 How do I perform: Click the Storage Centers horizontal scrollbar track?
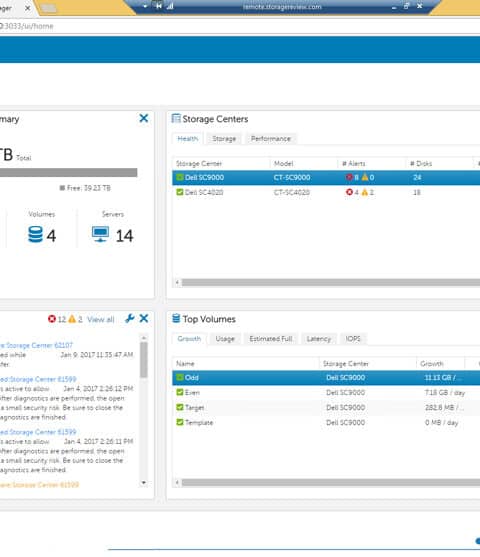pos(331,282)
